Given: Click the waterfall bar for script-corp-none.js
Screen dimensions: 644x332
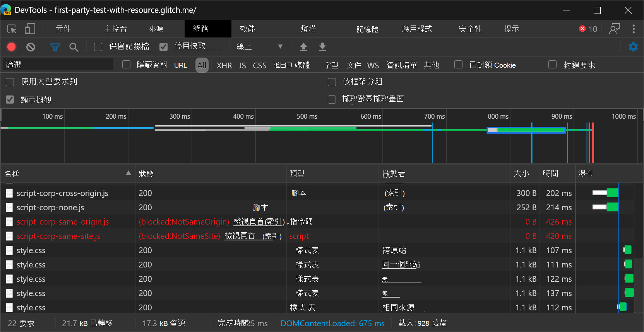Looking at the screenshot, I should [605, 207].
